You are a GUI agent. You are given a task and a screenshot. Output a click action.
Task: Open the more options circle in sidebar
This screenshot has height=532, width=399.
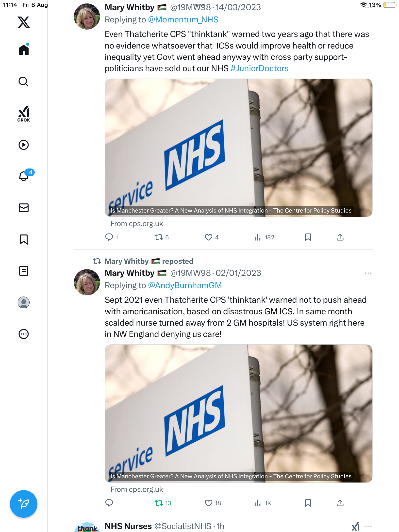click(24, 334)
